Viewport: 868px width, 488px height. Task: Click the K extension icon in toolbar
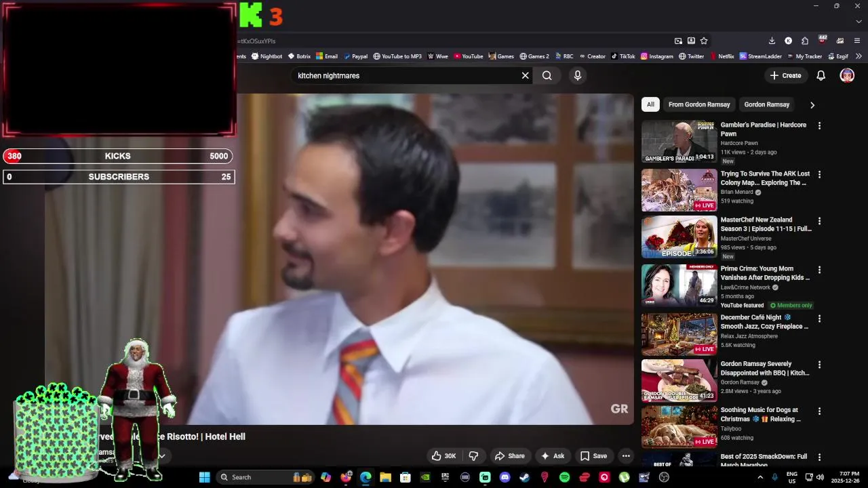click(788, 41)
